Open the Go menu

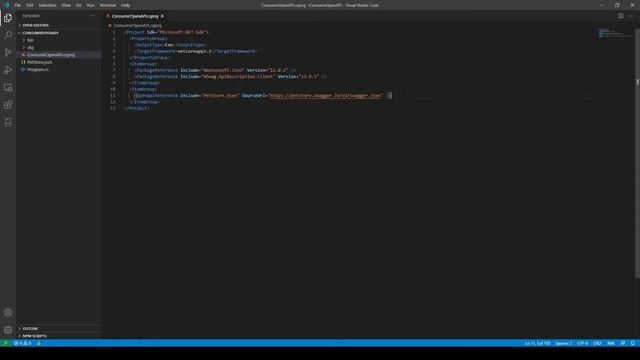click(x=79, y=5)
